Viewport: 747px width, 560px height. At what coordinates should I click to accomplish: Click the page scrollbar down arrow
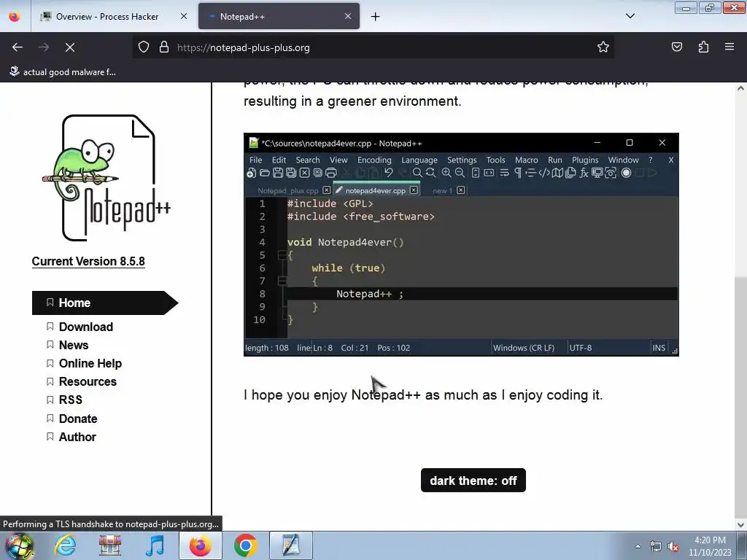[741, 524]
